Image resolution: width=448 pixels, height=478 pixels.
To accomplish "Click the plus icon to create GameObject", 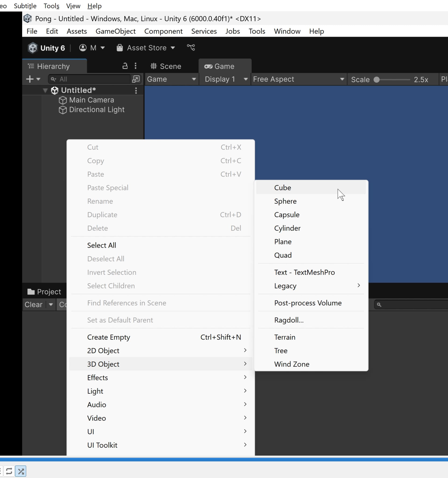I will coord(29,79).
